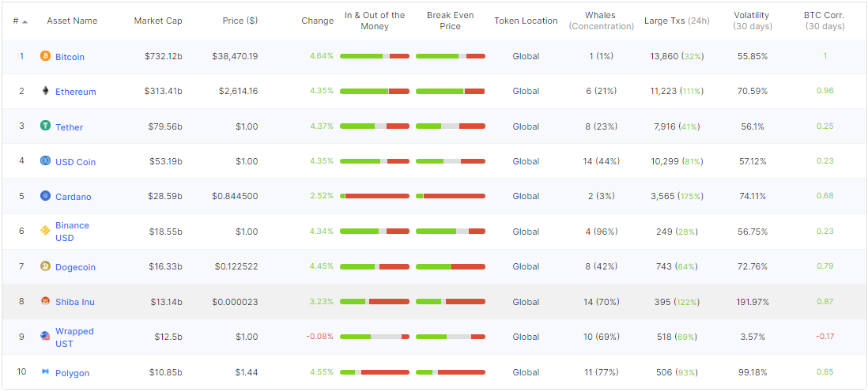Sort by Volatility (30 days) header
The height and width of the screenshot is (392, 868).
[751, 21]
